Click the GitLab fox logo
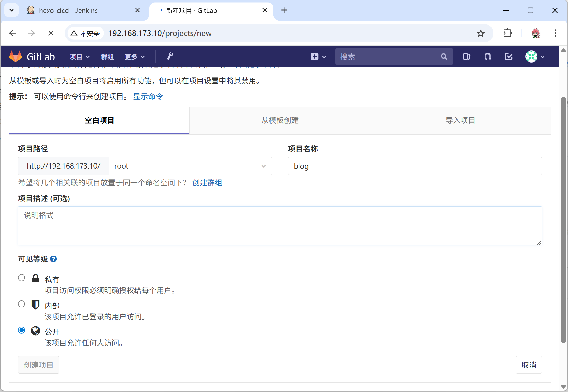This screenshot has height=392, width=568. point(16,56)
